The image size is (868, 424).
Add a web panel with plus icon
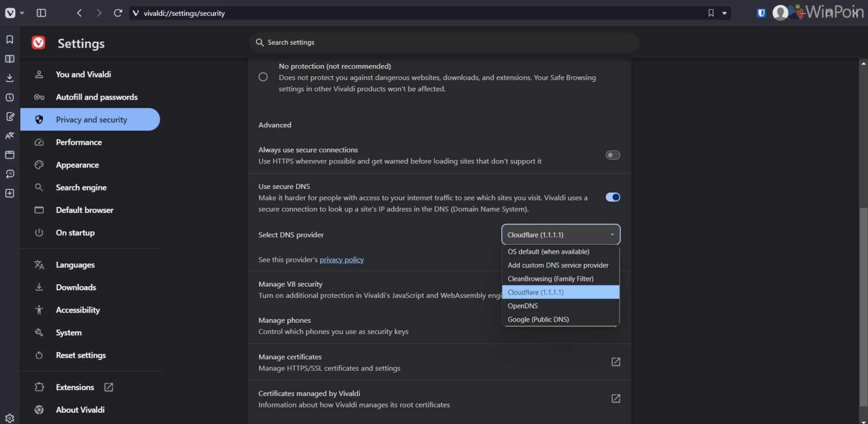click(x=10, y=193)
